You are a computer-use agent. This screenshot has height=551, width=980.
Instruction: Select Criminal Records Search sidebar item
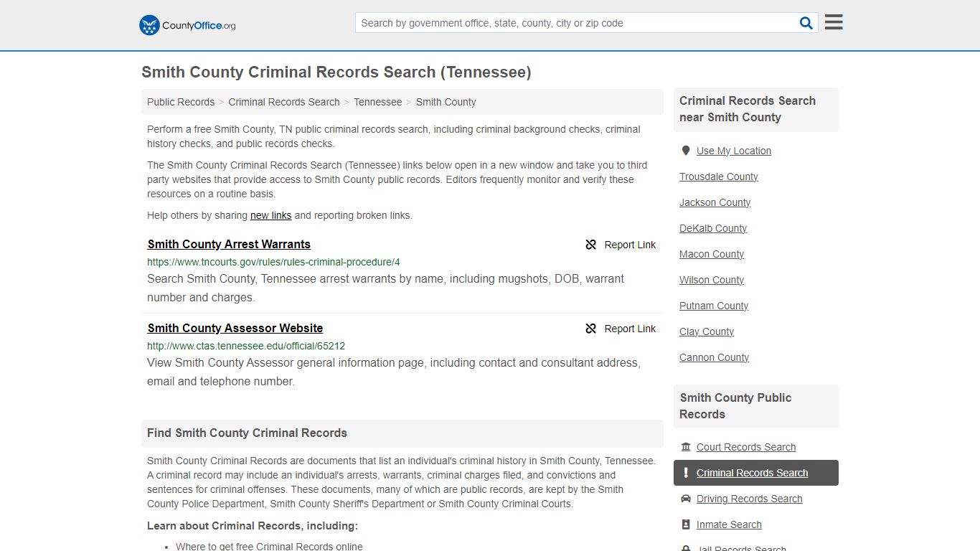(x=756, y=473)
